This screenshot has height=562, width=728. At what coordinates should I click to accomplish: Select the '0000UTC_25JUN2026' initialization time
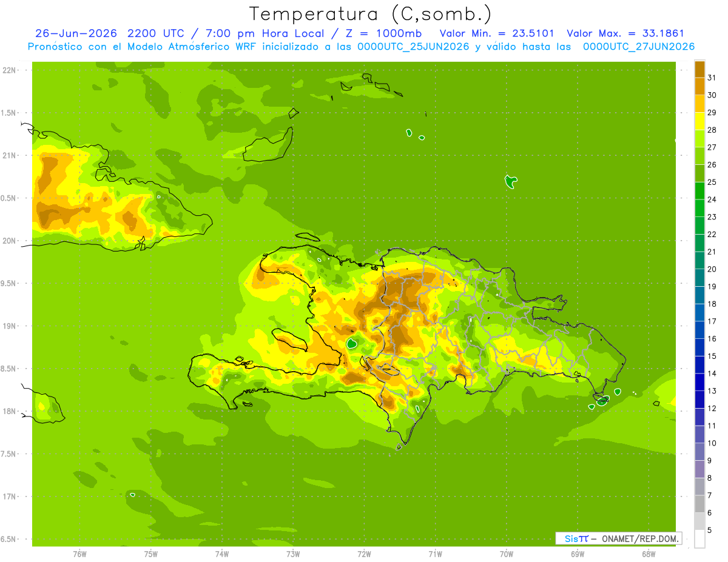pyautogui.click(x=413, y=47)
